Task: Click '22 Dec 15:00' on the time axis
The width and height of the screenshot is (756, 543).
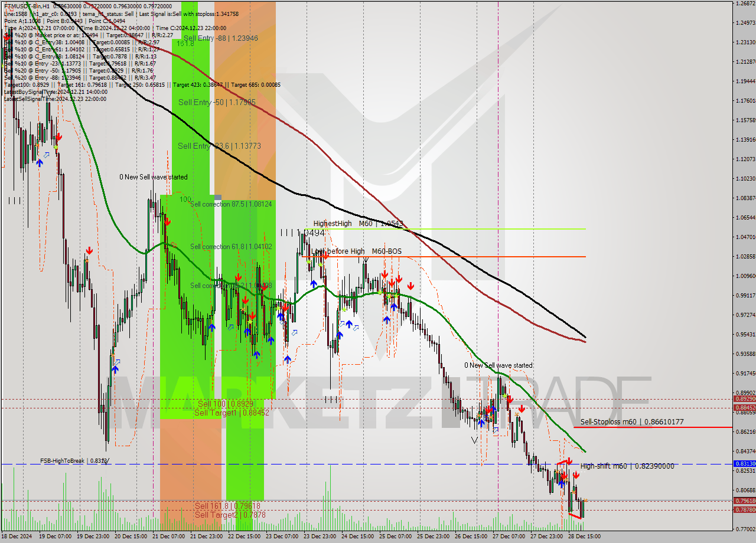Action: click(245, 537)
